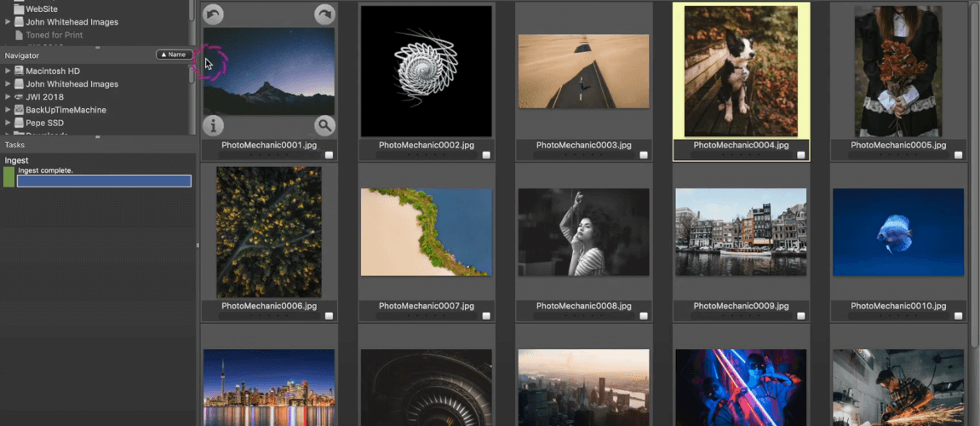Select Toned for Print folder item
This screenshot has width=980, height=426.
coord(54,35)
